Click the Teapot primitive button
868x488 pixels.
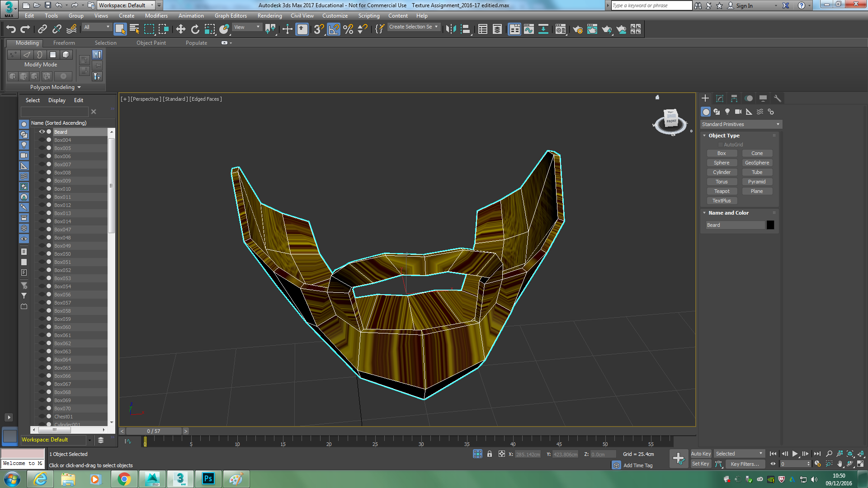[722, 191]
